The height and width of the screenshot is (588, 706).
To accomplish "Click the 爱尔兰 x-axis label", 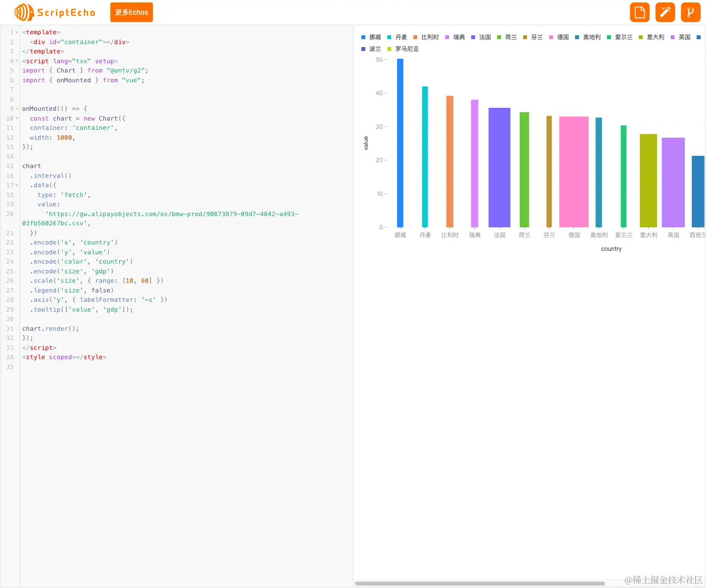I will coord(624,235).
